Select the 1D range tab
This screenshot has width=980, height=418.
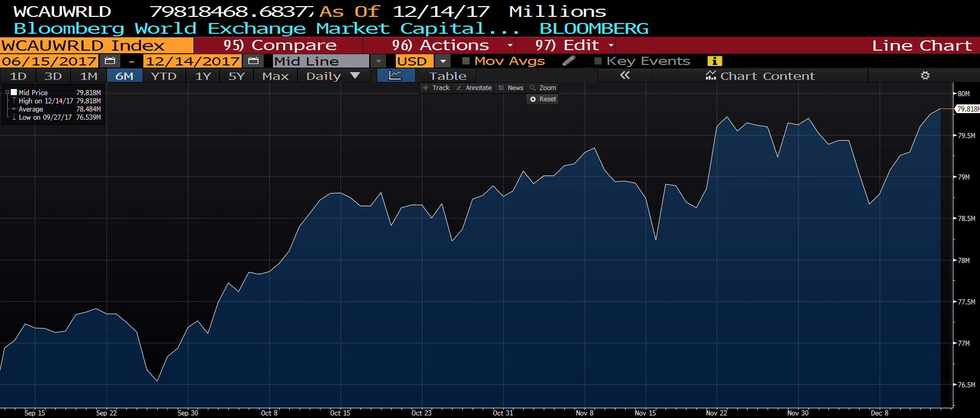coord(18,76)
